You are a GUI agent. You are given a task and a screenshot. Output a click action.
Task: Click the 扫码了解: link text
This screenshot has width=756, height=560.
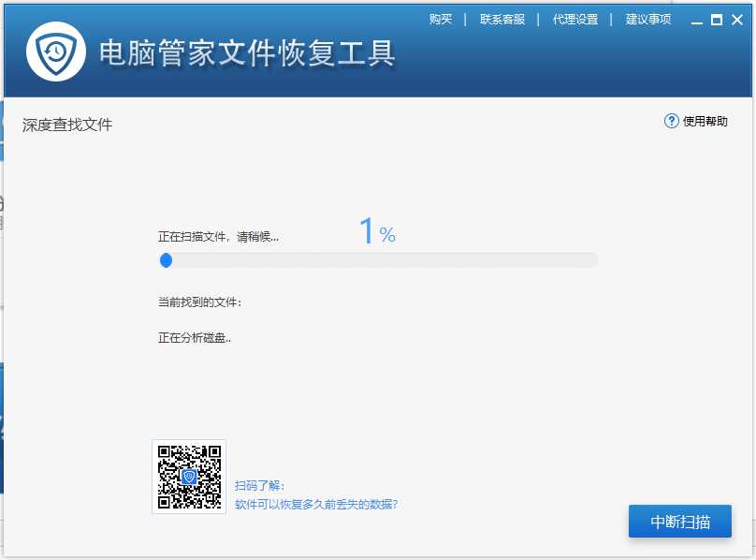[259, 486]
